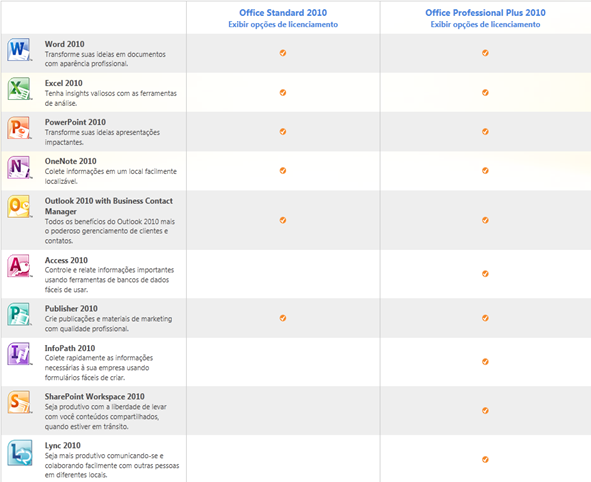Click the InfoPath 2010 icon

pos(19,353)
